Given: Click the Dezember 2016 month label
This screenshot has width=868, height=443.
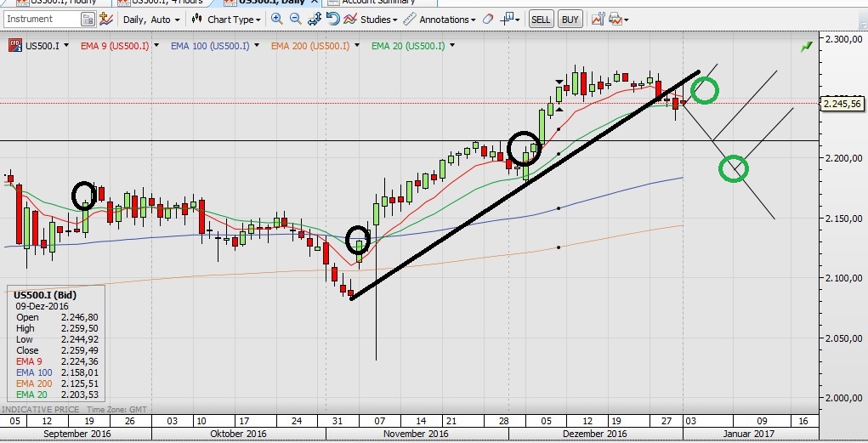Looking at the screenshot, I should pos(594,434).
